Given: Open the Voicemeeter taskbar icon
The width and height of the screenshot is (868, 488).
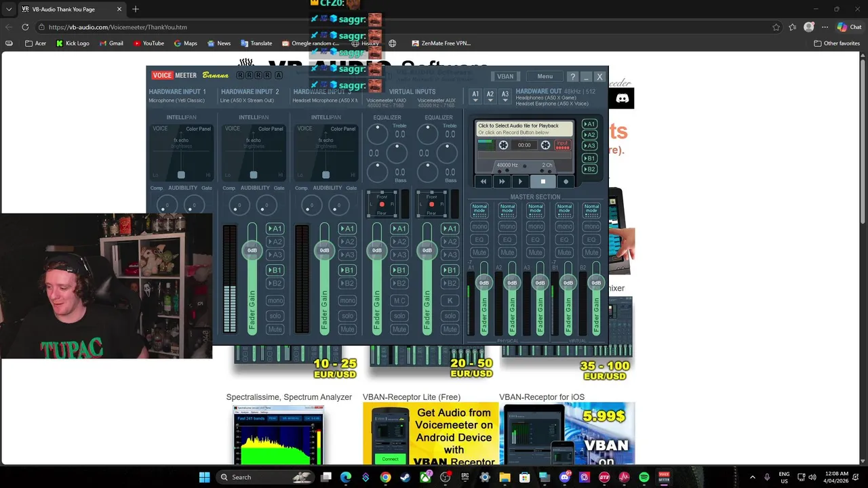Looking at the screenshot, I should click(x=664, y=477).
